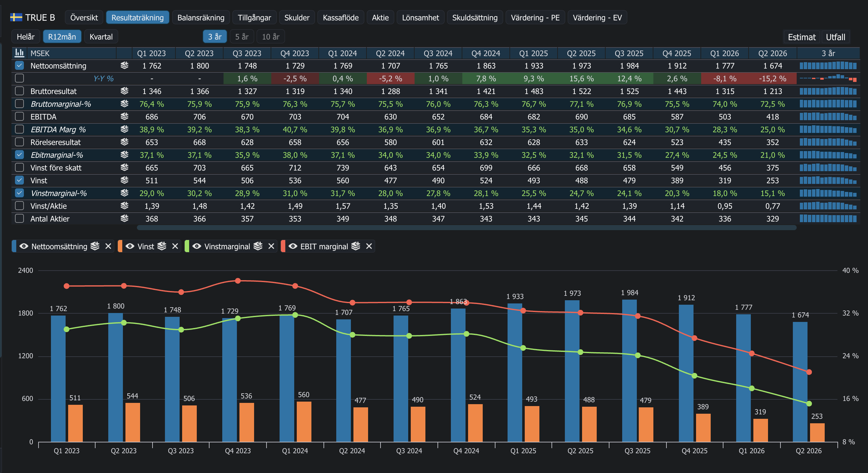Viewport: 868px width, 473px height.
Task: Check the EBITDA row checkbox
Action: [19, 117]
